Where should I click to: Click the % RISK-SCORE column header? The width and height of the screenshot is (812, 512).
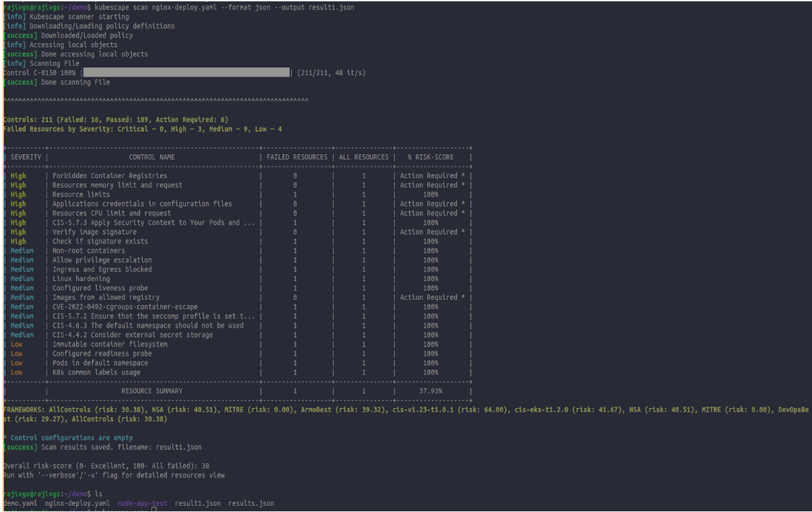[431, 157]
